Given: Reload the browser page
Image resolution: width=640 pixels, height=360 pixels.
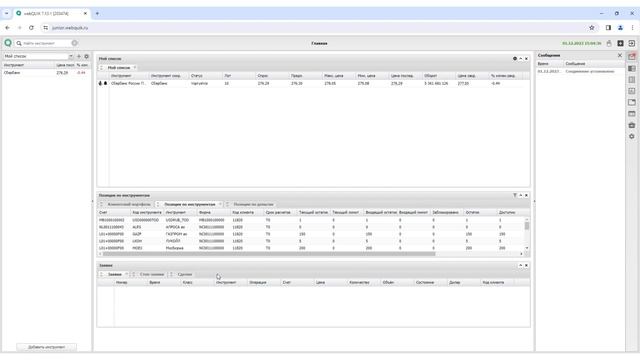Looking at the screenshot, I should pos(31,28).
